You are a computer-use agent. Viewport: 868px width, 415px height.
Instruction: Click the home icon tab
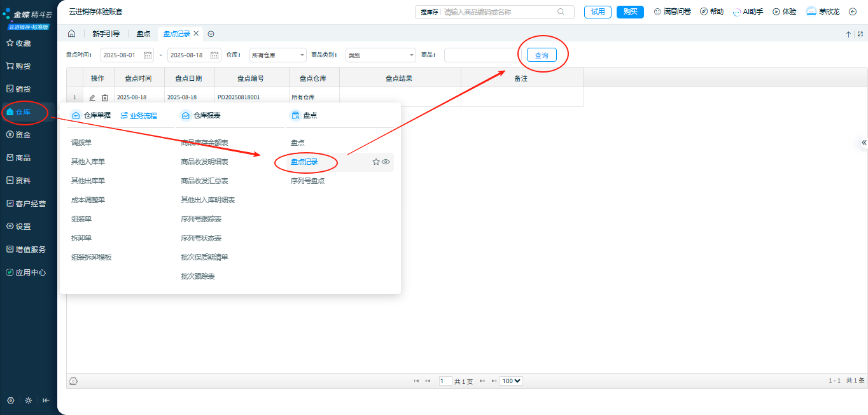tap(71, 34)
